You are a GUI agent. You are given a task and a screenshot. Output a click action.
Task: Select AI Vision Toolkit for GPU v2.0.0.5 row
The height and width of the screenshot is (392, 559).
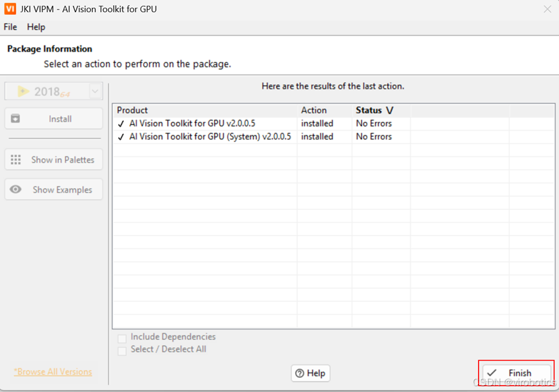point(333,123)
